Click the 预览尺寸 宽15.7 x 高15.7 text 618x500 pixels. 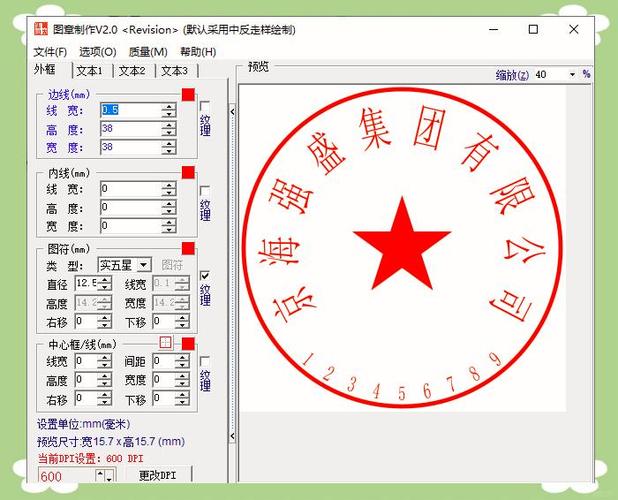tap(111, 441)
